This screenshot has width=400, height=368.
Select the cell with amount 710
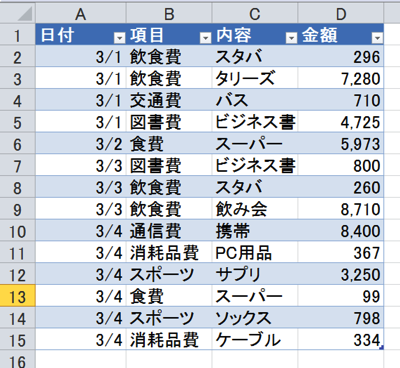coord(341,100)
